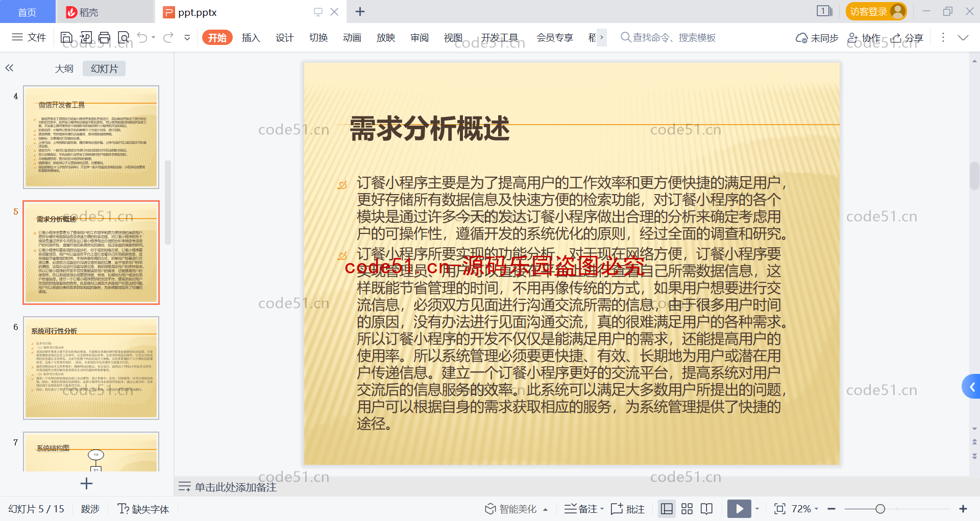Switch to the 大纲 outline view
Image resolution: width=980 pixels, height=521 pixels.
coord(64,68)
